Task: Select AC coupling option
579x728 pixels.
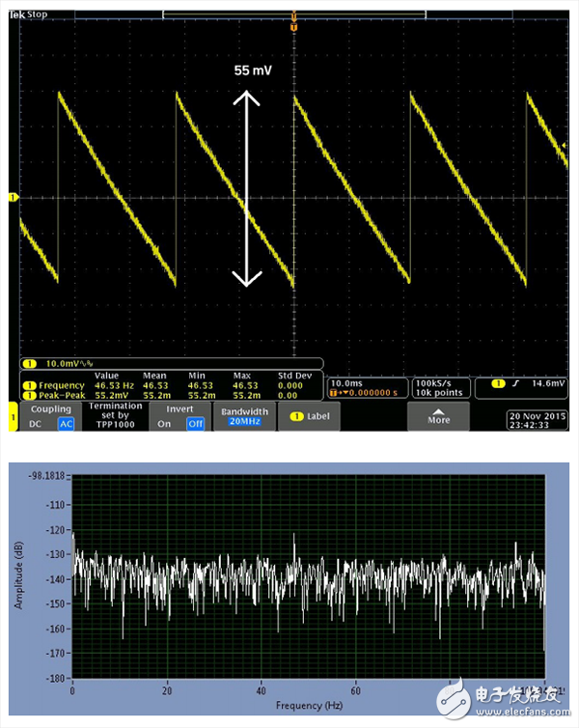Action: click(x=66, y=424)
